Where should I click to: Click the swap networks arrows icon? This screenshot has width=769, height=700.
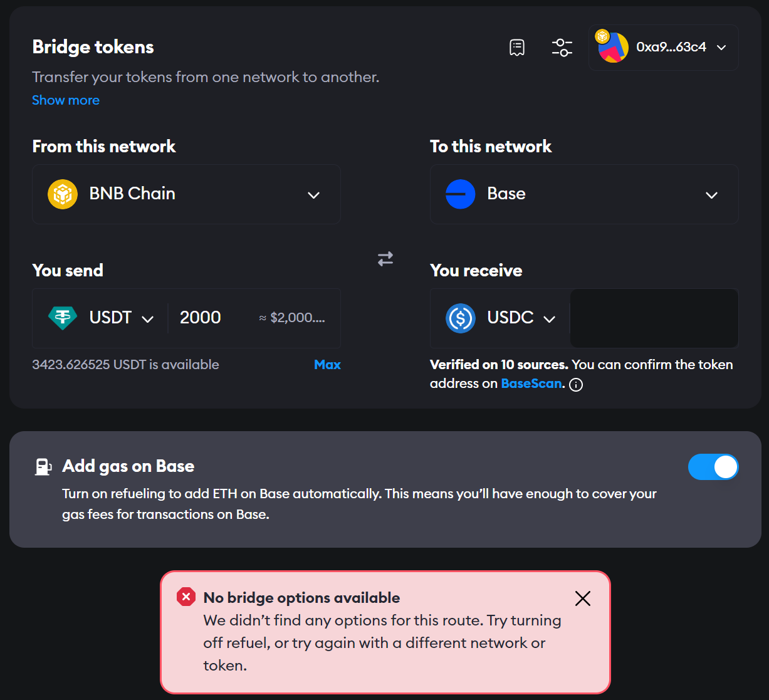click(385, 258)
